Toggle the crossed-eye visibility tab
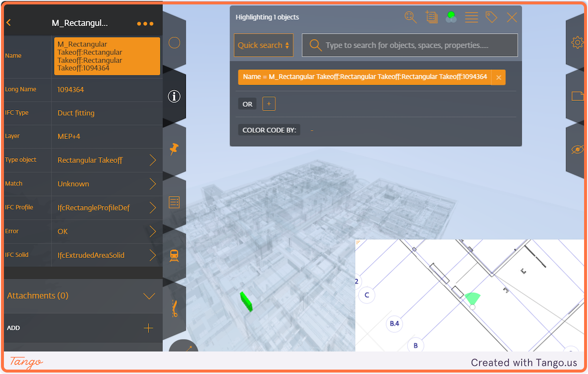 point(578,149)
